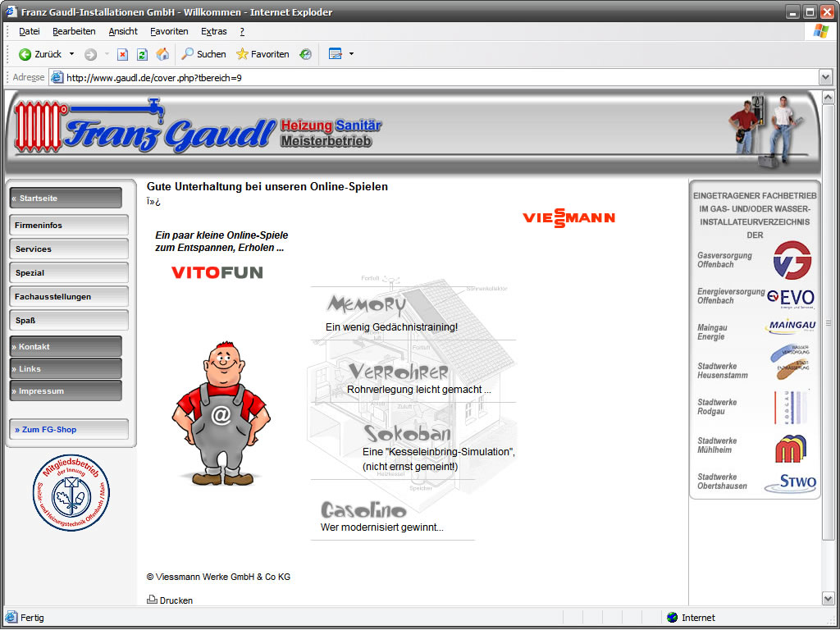The width and height of the screenshot is (840, 630).
Task: Open the Spezial sidebar section
Action: pos(69,272)
